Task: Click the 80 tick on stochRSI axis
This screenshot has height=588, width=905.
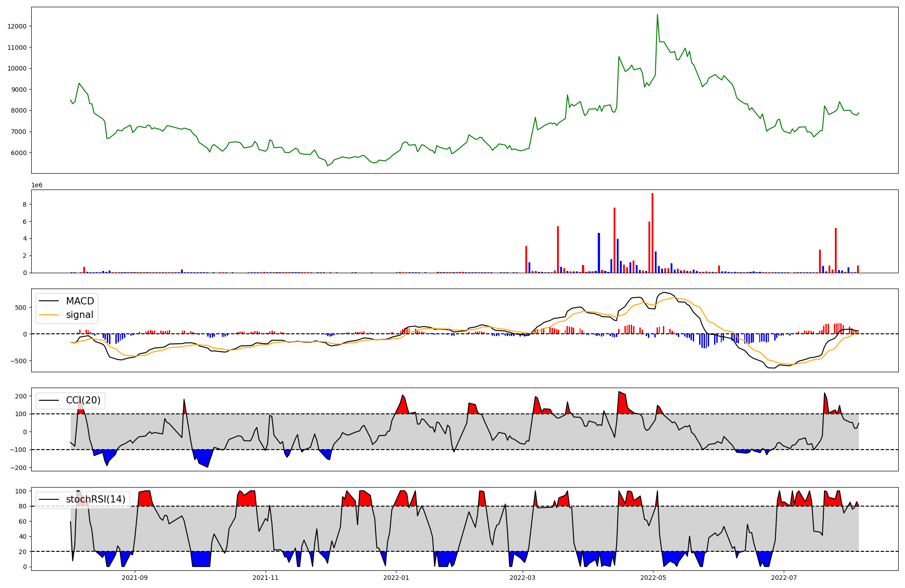Action: pyautogui.click(x=24, y=507)
